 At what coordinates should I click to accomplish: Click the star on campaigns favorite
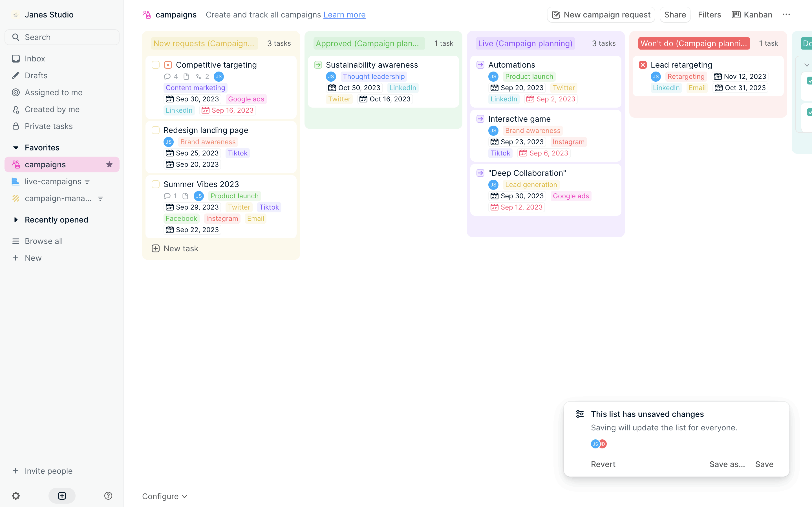109,165
